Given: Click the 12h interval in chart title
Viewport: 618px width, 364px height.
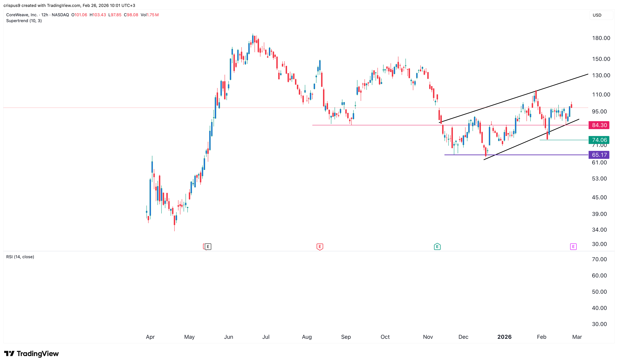Looking at the screenshot, I should click(44, 15).
